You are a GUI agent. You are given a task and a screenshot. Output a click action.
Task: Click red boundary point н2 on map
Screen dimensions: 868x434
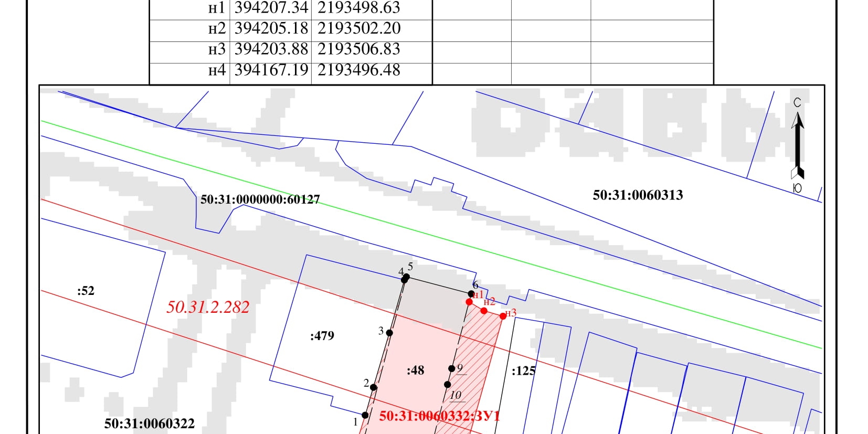pyautogui.click(x=484, y=311)
